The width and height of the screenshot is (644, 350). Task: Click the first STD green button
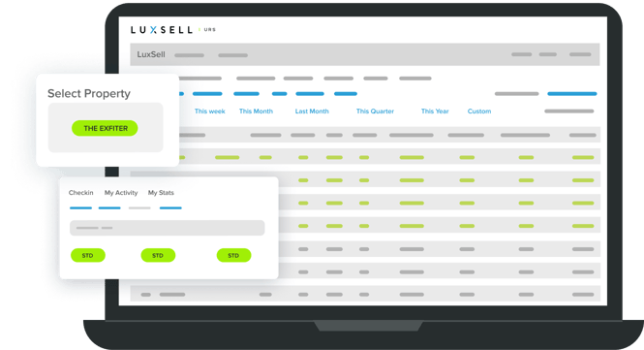[x=88, y=255]
